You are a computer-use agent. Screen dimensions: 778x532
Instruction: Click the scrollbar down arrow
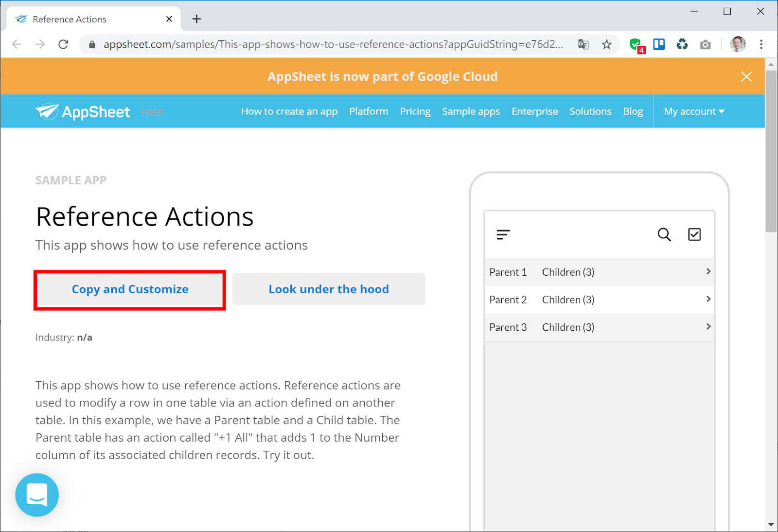click(x=771, y=525)
